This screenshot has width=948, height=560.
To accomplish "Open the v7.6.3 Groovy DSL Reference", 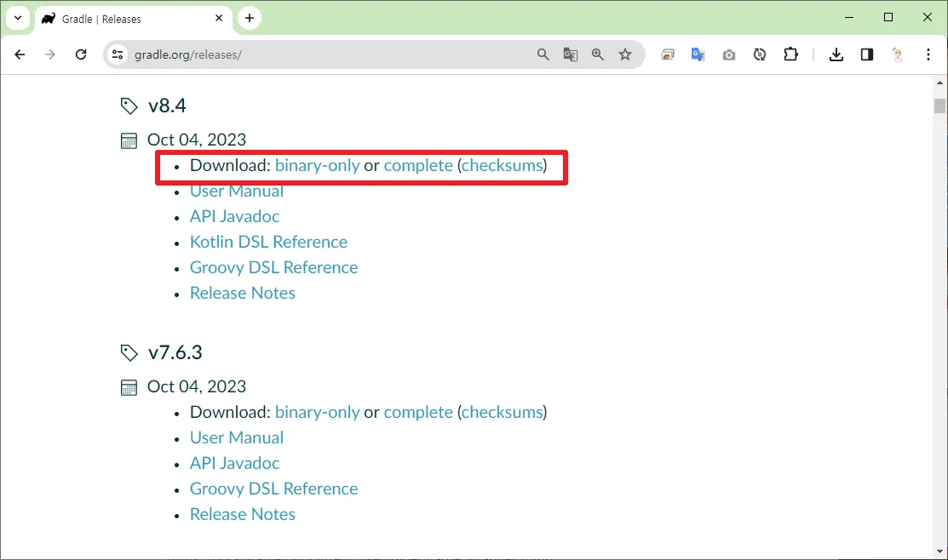I will [274, 489].
